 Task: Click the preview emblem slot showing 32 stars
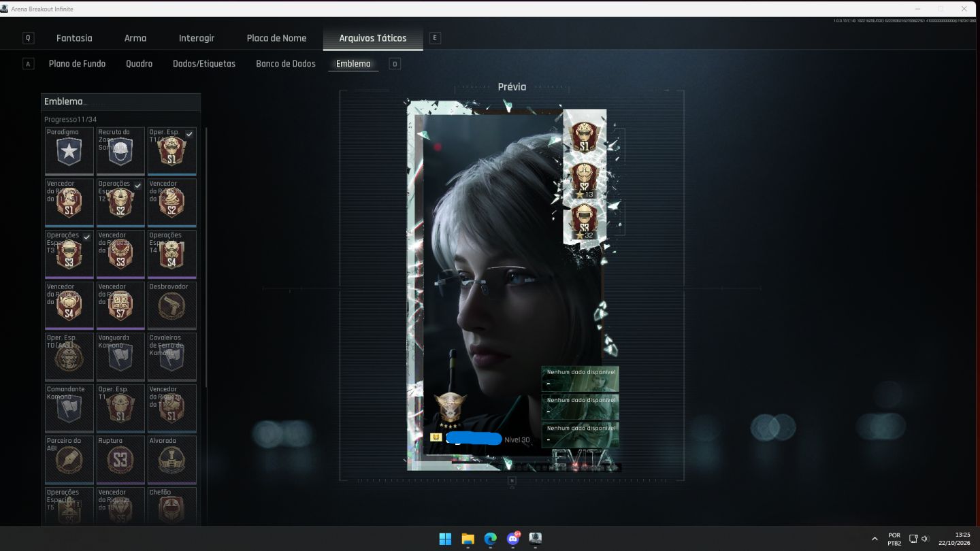584,221
